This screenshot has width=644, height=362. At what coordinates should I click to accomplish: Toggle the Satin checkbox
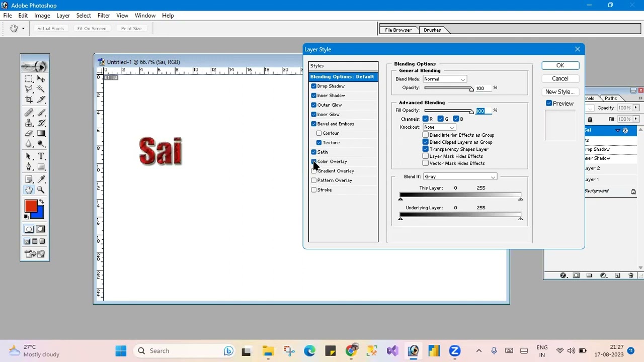coord(314,152)
